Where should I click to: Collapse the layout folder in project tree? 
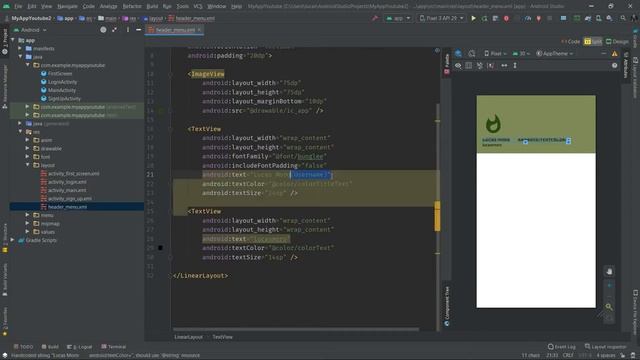click(27, 165)
